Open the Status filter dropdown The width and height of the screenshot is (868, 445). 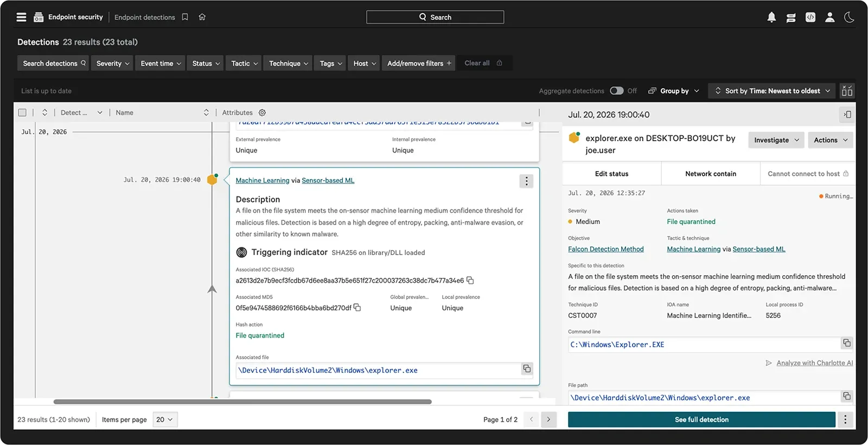tap(206, 63)
